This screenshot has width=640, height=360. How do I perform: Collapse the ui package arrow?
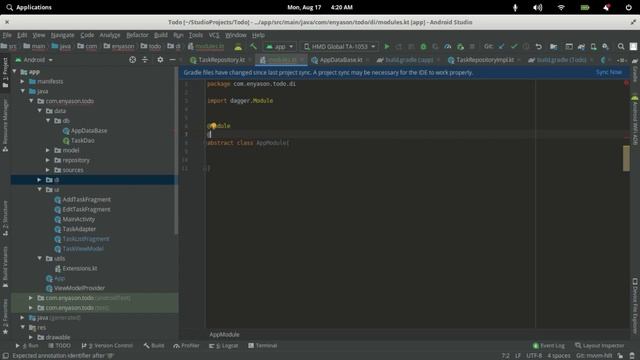40,189
